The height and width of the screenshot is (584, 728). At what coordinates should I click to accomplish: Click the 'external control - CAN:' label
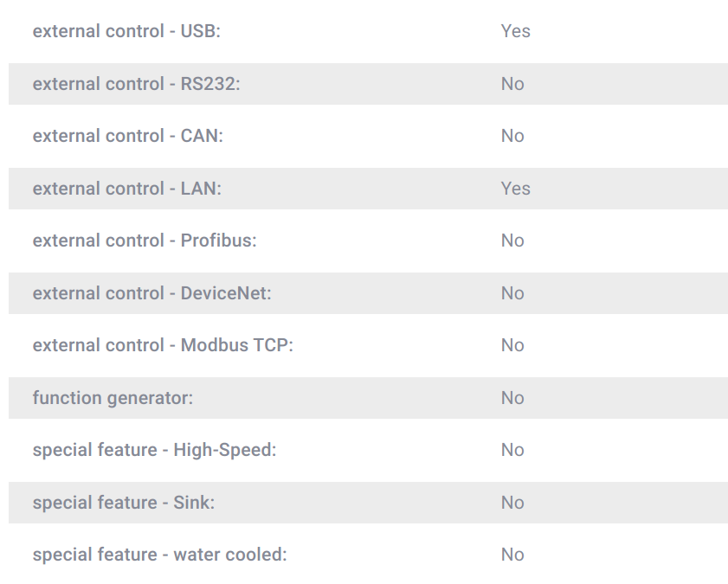pyautogui.click(x=127, y=136)
